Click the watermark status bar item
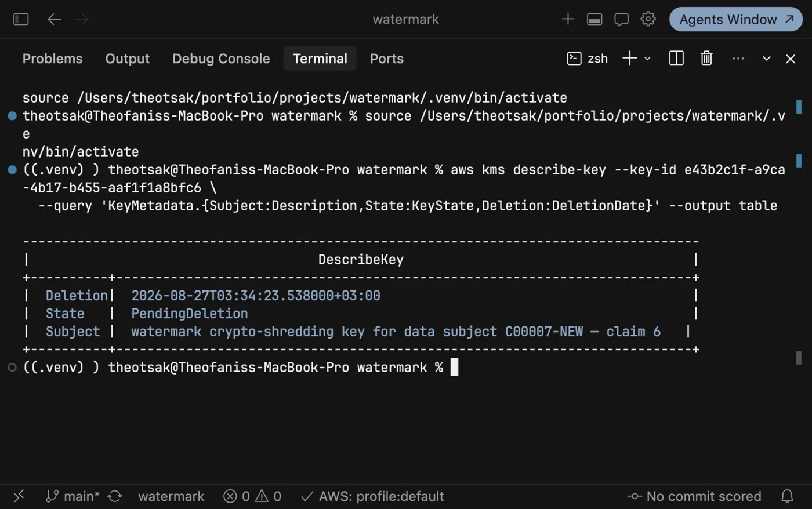This screenshot has width=812, height=509. (171, 496)
